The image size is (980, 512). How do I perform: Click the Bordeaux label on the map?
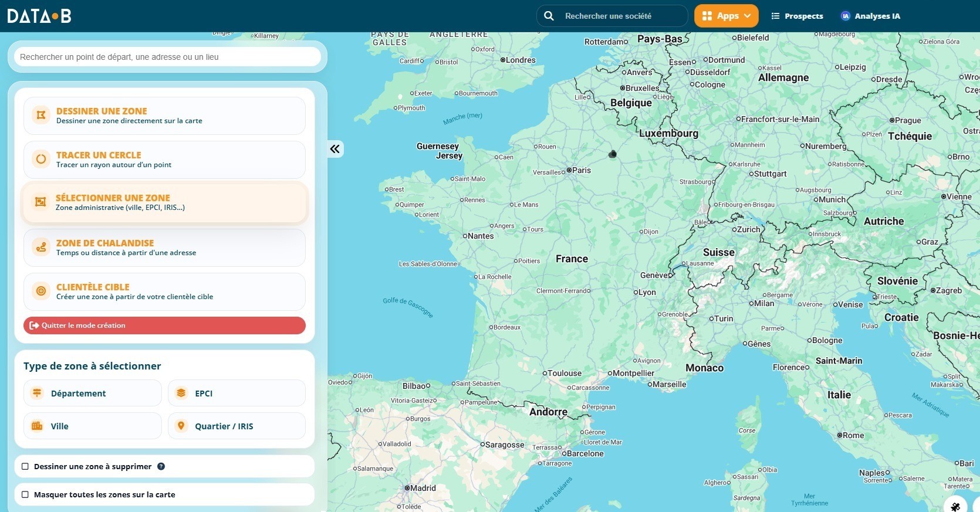(507, 327)
